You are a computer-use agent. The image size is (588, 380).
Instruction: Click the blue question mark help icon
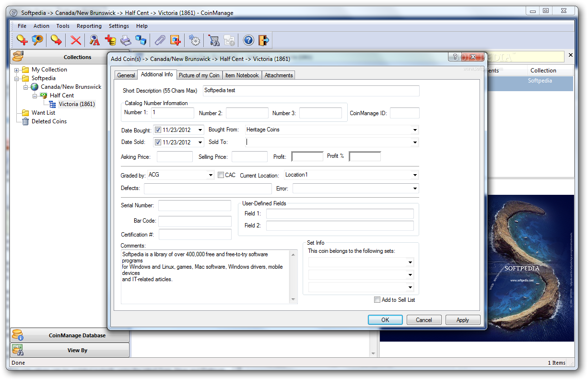point(248,40)
